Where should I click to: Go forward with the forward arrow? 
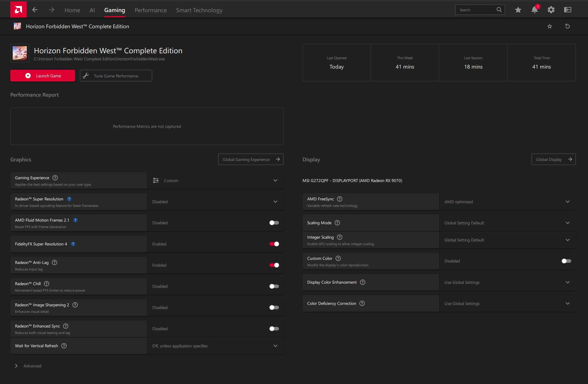(52, 10)
